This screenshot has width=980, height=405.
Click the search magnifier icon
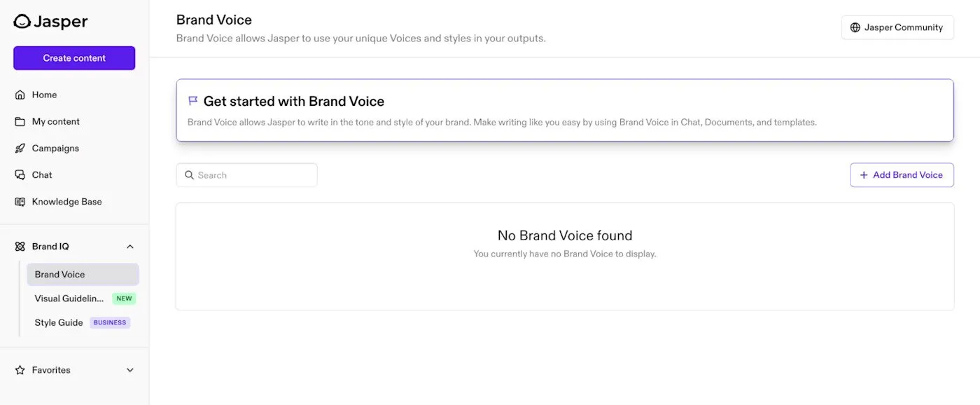(x=189, y=174)
